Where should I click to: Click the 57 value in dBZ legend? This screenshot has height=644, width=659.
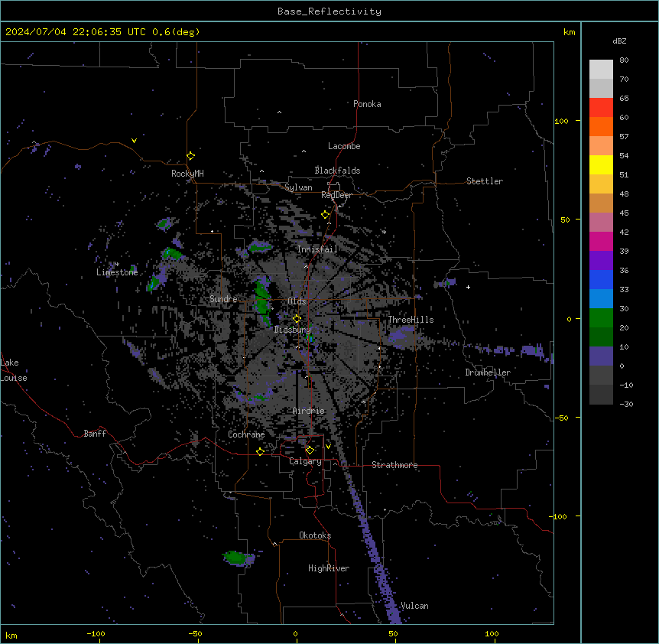(x=624, y=137)
